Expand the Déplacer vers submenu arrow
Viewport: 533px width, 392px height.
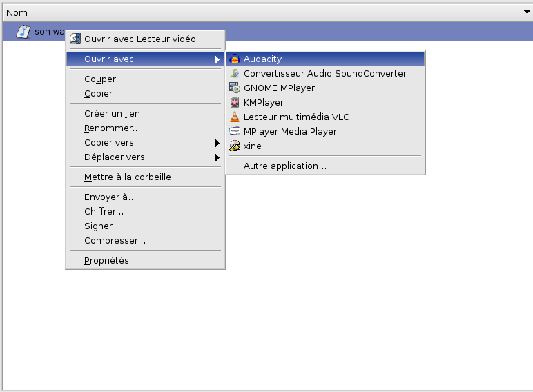click(217, 157)
